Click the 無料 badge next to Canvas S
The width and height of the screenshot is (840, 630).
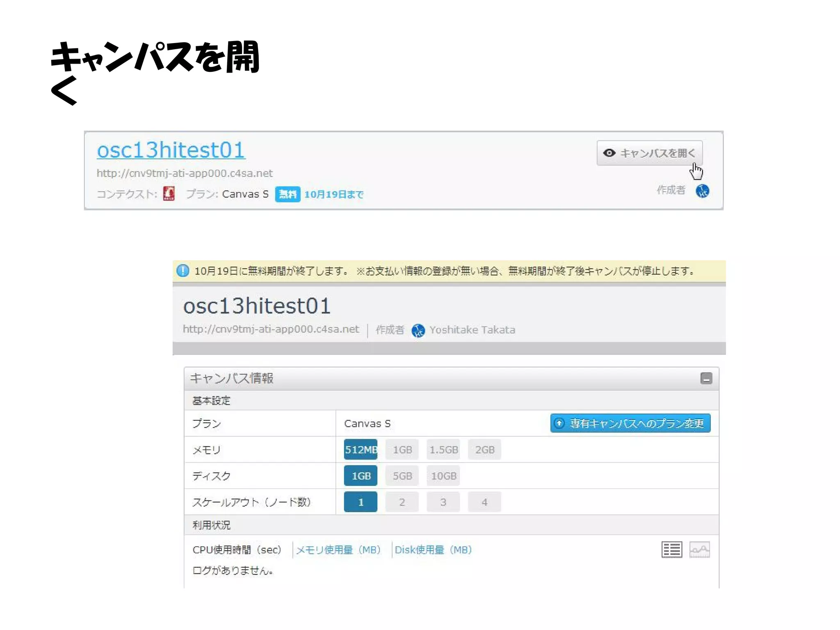coord(287,194)
